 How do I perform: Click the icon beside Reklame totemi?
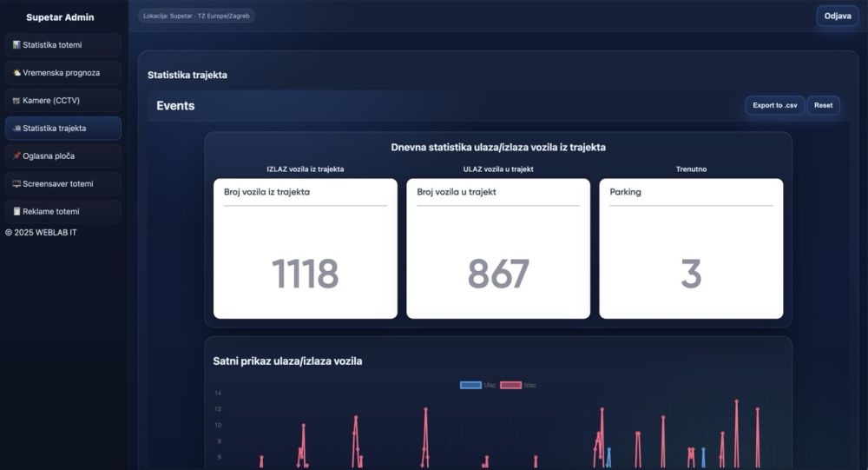(x=16, y=212)
